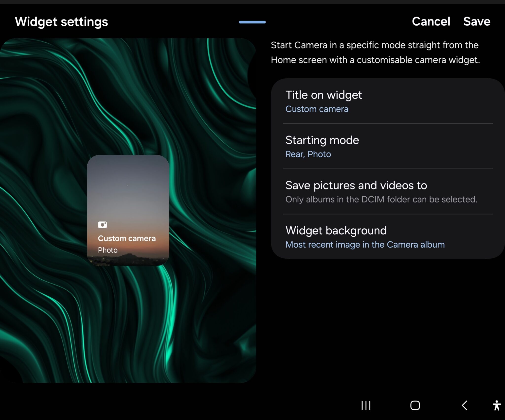The width and height of the screenshot is (505, 420).
Task: Tap the Widget settings header title
Action: click(62, 22)
